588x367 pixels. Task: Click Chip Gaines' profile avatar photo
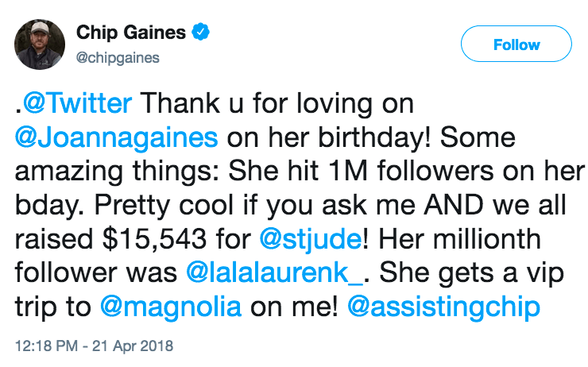pos(41,47)
